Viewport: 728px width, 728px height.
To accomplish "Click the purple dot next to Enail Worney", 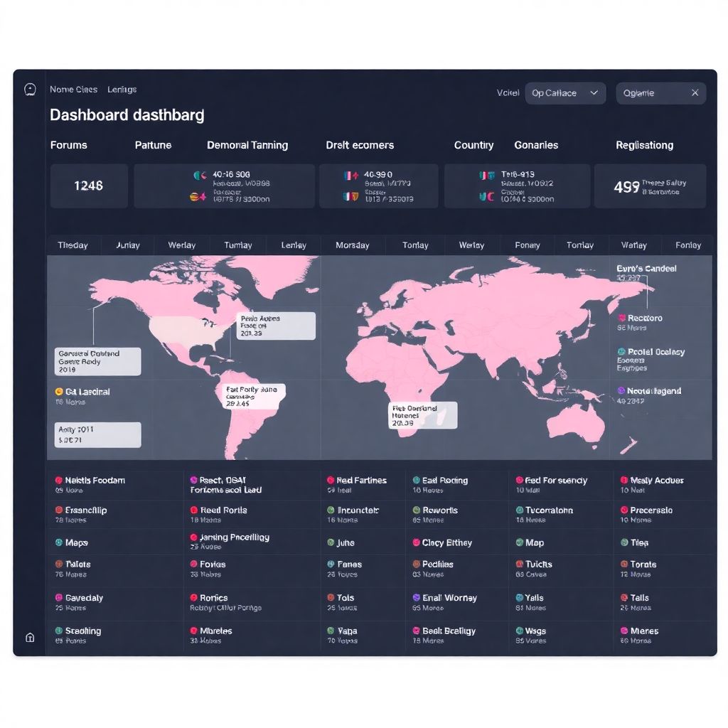I will (x=417, y=598).
